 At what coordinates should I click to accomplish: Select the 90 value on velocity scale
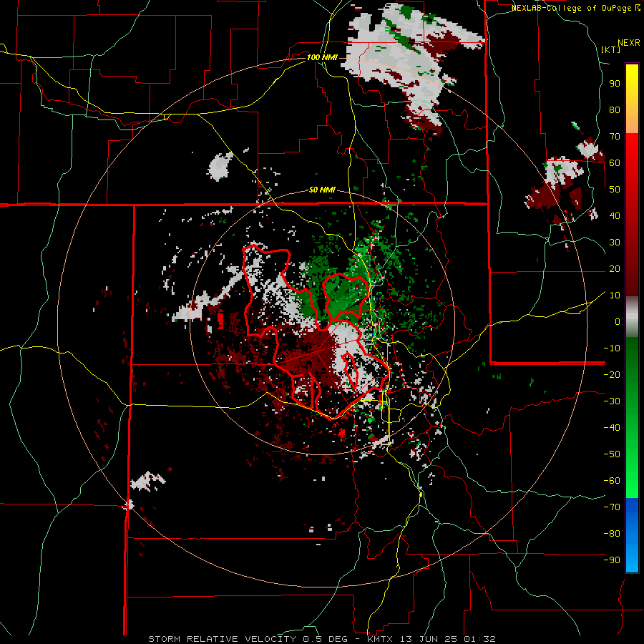pos(615,84)
